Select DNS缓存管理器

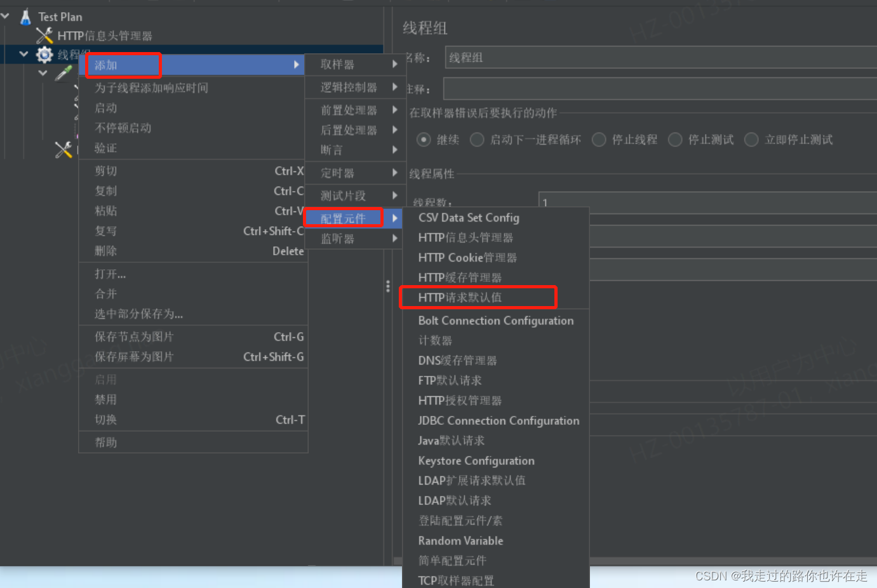[x=496, y=361]
